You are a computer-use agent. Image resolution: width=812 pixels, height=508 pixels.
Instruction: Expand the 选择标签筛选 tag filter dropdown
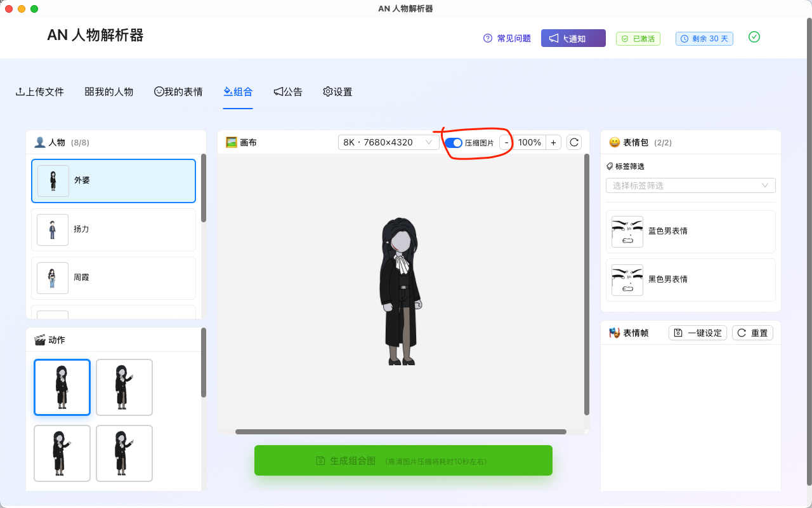(x=690, y=185)
